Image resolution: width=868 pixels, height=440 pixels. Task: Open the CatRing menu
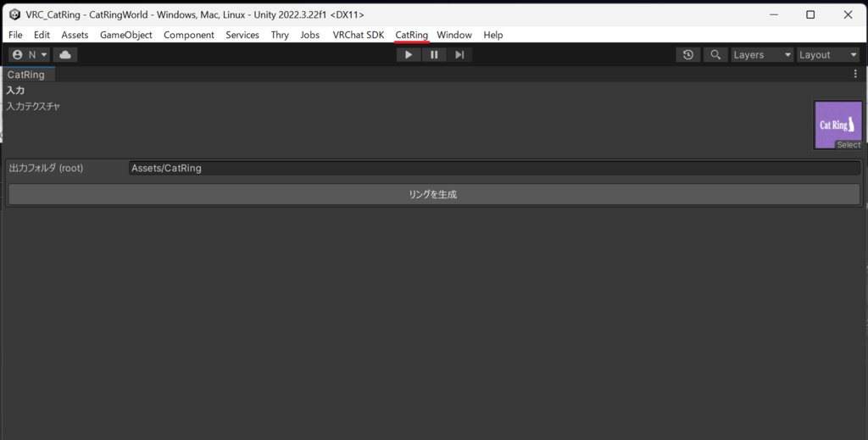411,35
